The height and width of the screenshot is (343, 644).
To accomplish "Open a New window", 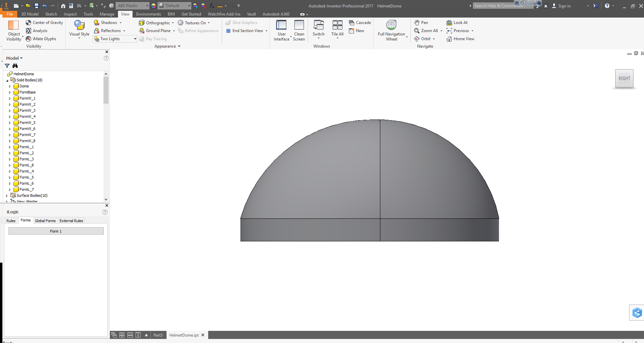I will (356, 31).
